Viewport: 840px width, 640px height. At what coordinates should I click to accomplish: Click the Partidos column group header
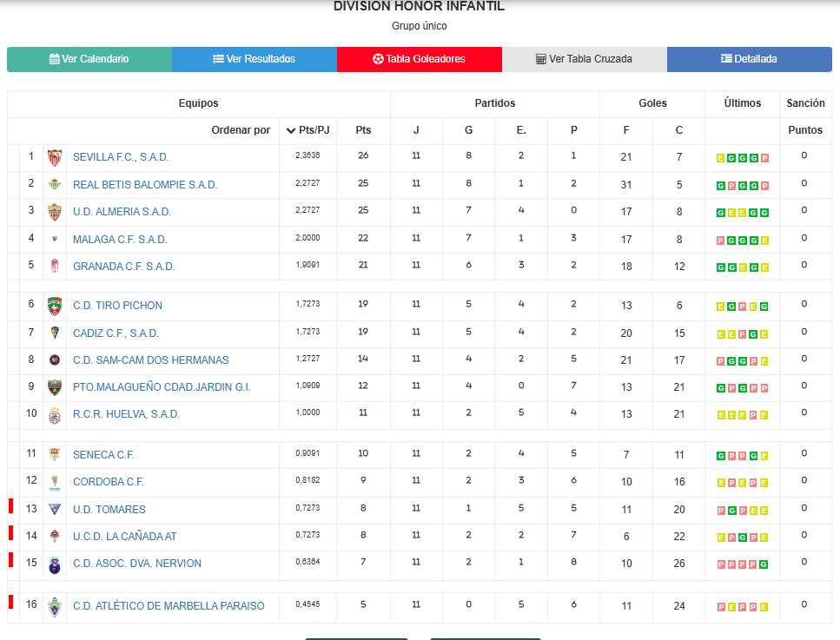(495, 102)
